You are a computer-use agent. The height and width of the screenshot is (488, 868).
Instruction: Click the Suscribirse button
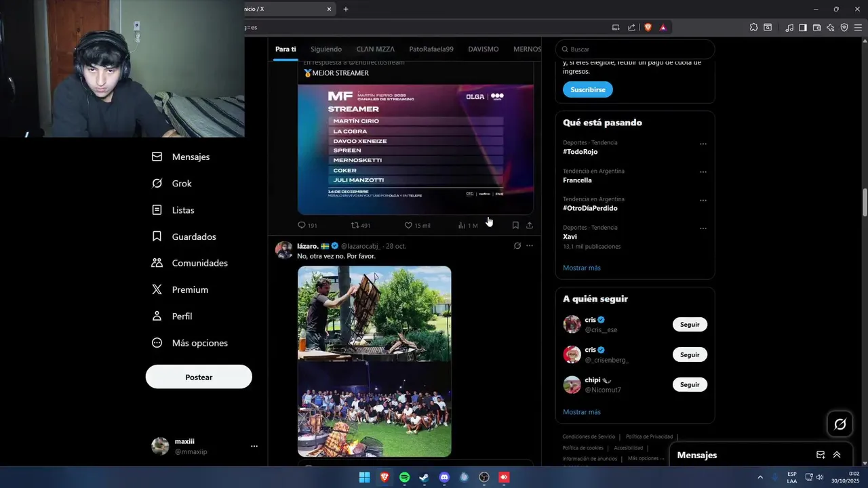tap(588, 89)
